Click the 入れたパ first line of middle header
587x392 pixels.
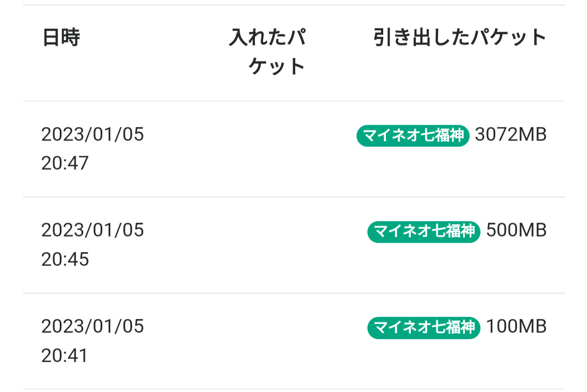coord(267,38)
